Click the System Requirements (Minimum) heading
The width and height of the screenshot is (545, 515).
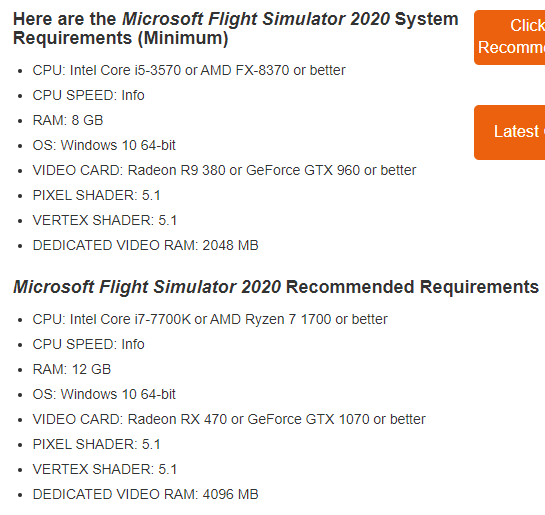[236, 28]
